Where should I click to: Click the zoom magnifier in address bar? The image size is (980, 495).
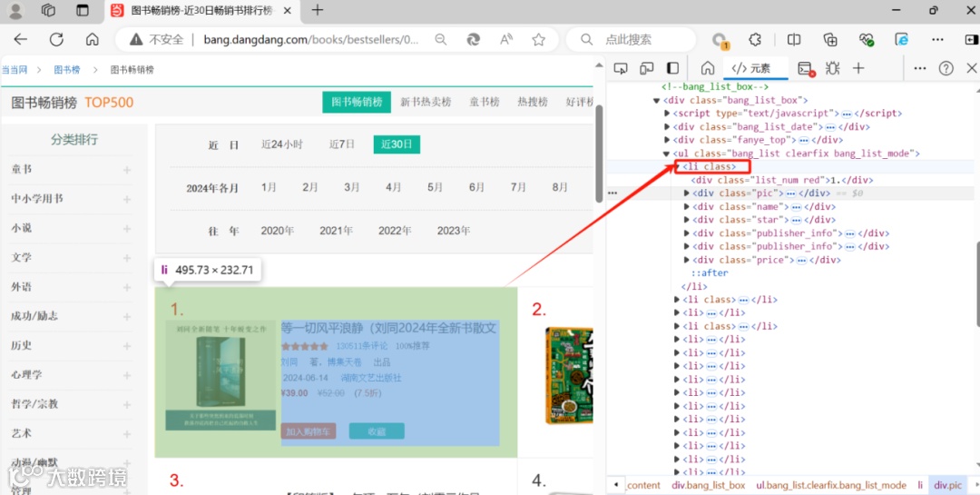pyautogui.click(x=441, y=39)
